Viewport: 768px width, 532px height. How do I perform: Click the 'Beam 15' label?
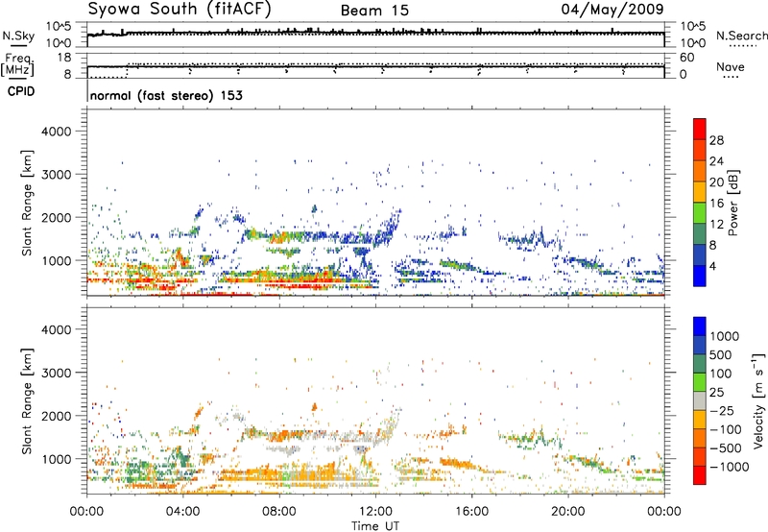374,11
